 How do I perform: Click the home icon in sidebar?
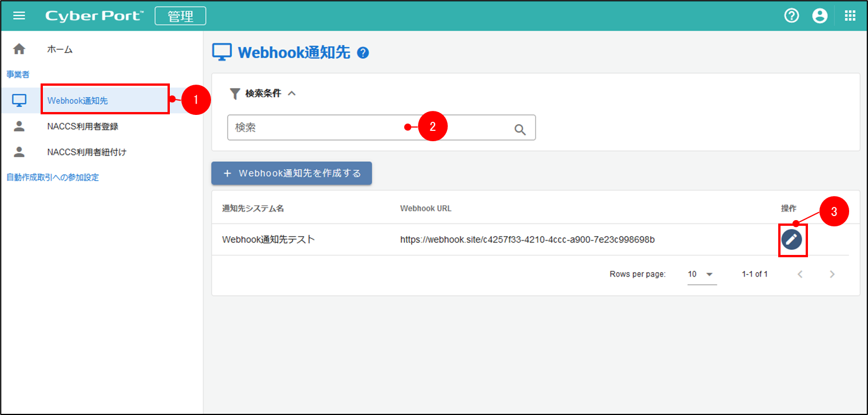pos(19,49)
